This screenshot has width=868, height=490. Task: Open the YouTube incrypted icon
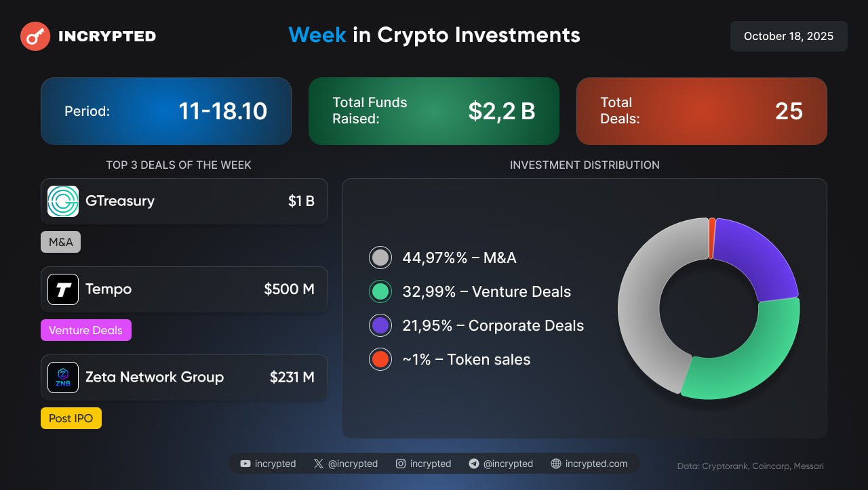[x=245, y=464]
